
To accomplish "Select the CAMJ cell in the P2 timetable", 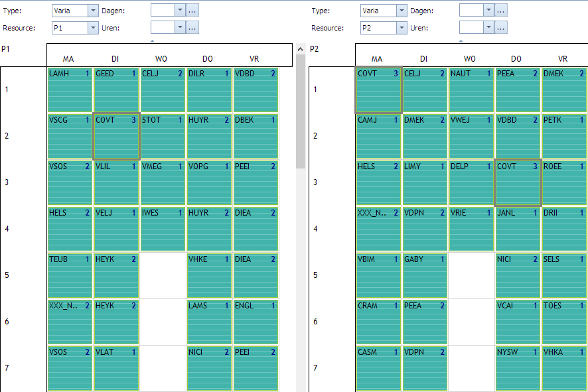I will pyautogui.click(x=378, y=137).
